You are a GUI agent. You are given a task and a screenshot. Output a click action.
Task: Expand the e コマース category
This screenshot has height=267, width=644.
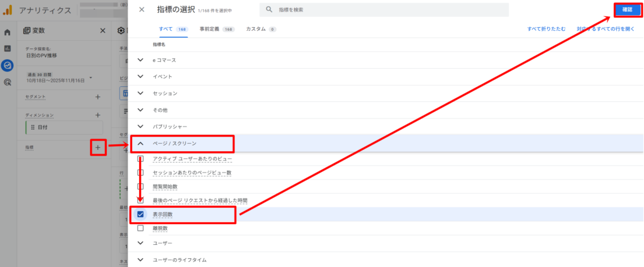[x=140, y=60]
